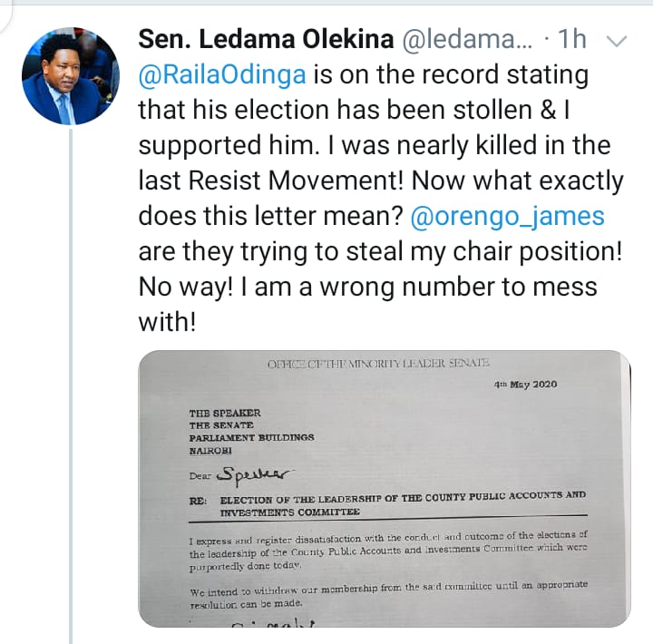Open the attached letter image
653x644 pixels.
[384, 488]
